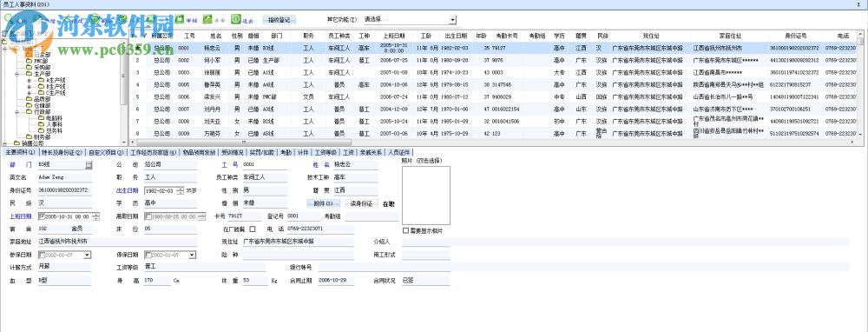The height and width of the screenshot is (332, 868).
Task: Select the 采购部 folder in department tree
Action: (37, 68)
